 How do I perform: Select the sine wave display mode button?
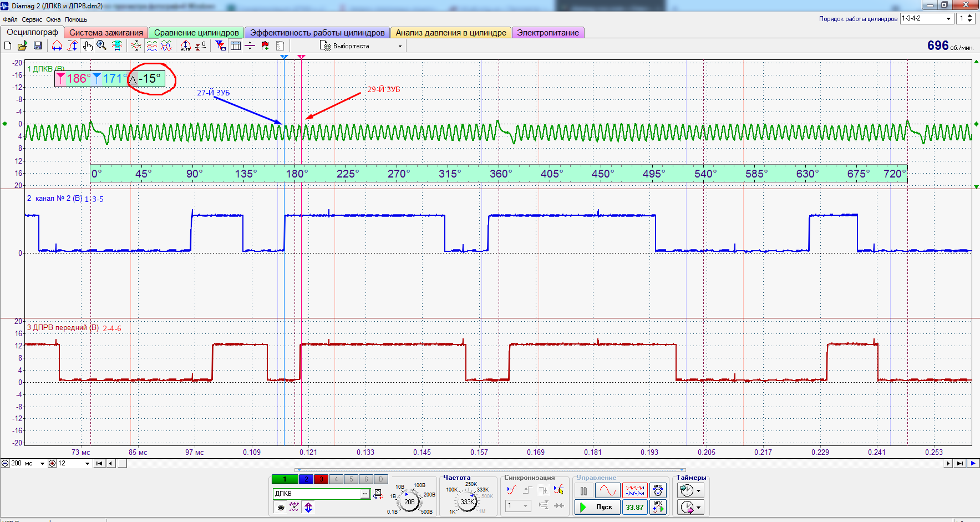click(x=607, y=491)
